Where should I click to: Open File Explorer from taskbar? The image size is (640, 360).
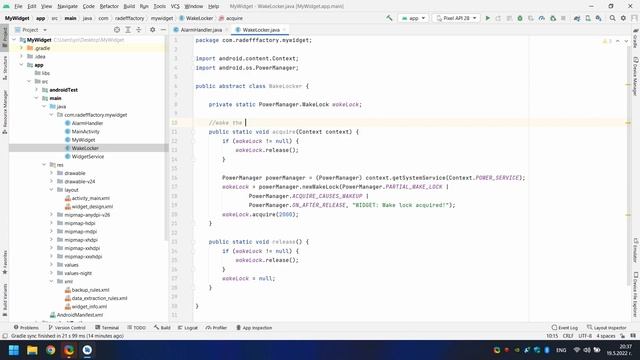(32, 350)
